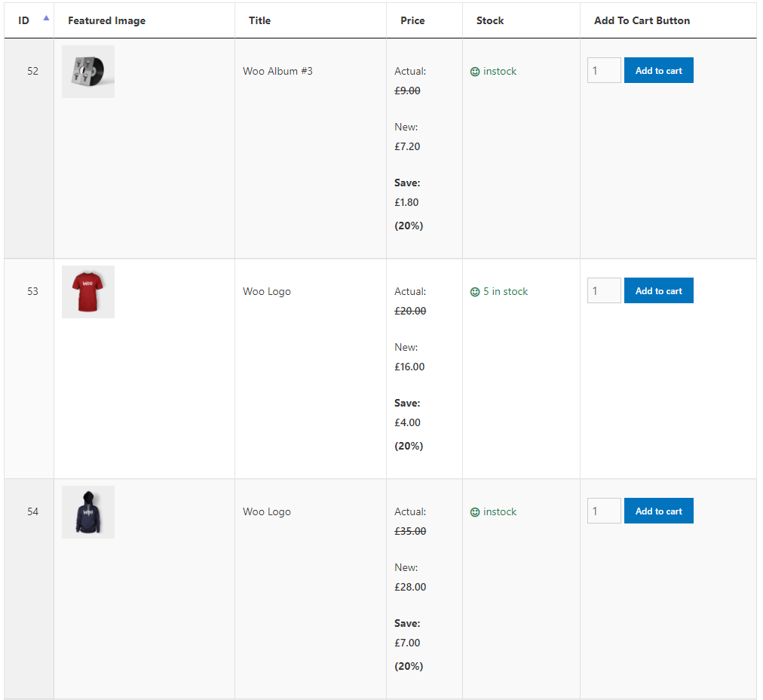
Task: Click the Stock column header
Action: pyautogui.click(x=490, y=20)
